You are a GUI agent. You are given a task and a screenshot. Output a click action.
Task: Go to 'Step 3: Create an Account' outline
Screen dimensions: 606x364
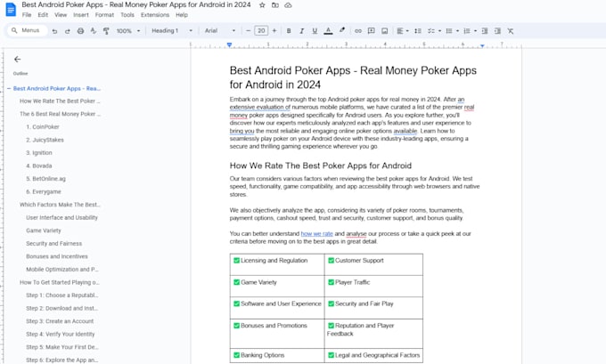[60, 321]
